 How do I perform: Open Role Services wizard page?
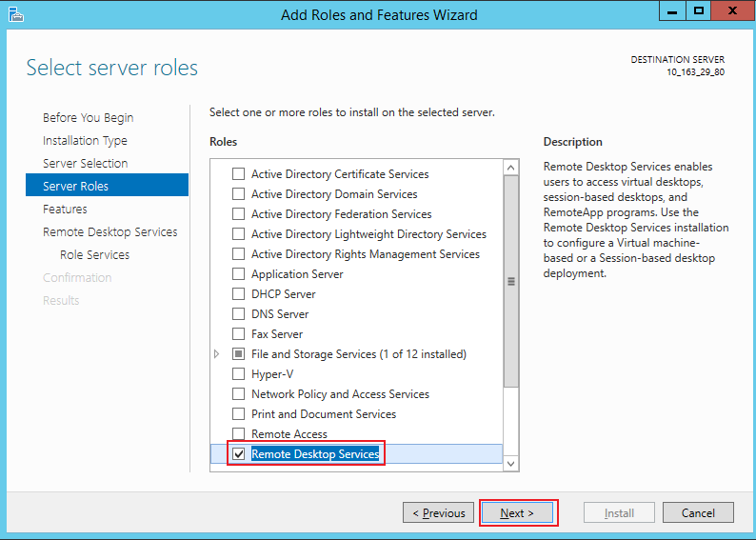pos(94,255)
